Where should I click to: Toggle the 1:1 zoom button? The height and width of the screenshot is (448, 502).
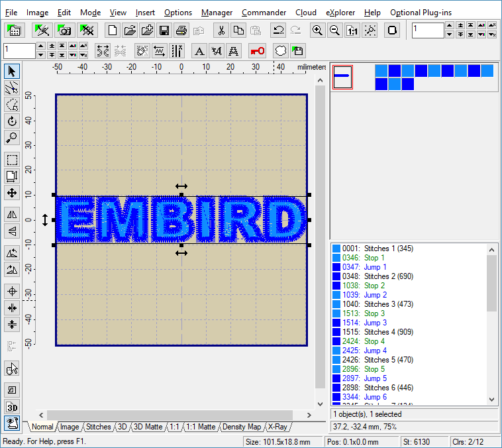coord(352,30)
